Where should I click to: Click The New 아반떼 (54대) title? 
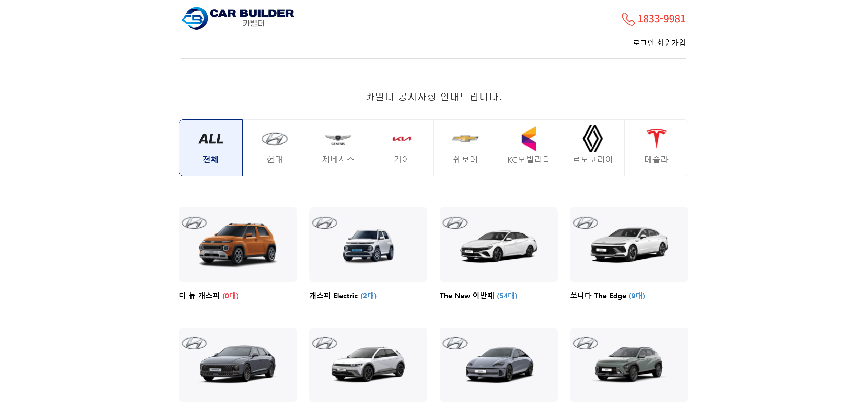coord(478,296)
